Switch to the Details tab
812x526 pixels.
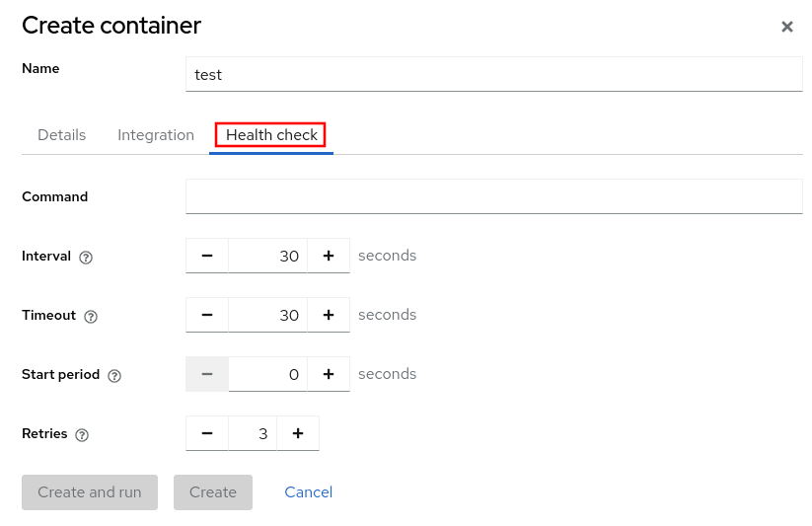tap(61, 135)
